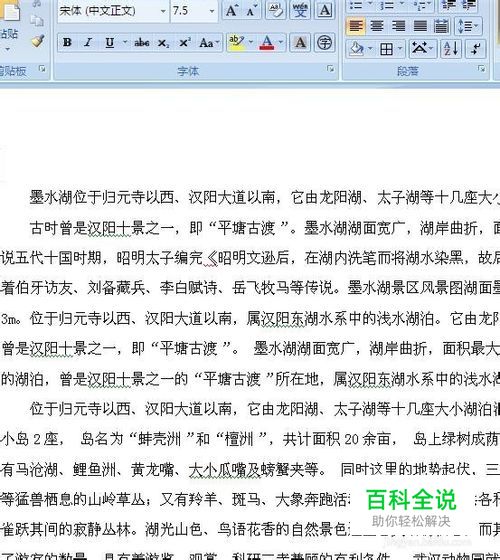The height and width of the screenshot is (560, 500).
Task: Open the shading color dropdown arrow
Action: pyautogui.click(x=370, y=48)
